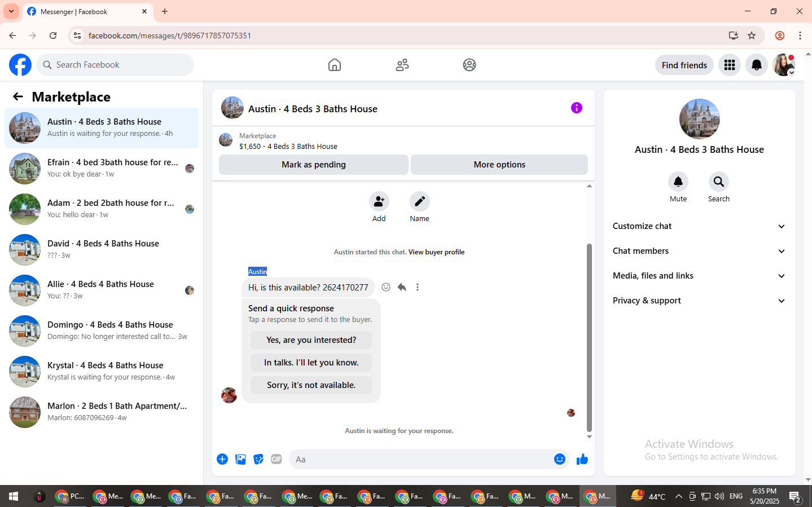The height and width of the screenshot is (507, 812).
Task: Choose a GIF in composer
Action: point(276,459)
